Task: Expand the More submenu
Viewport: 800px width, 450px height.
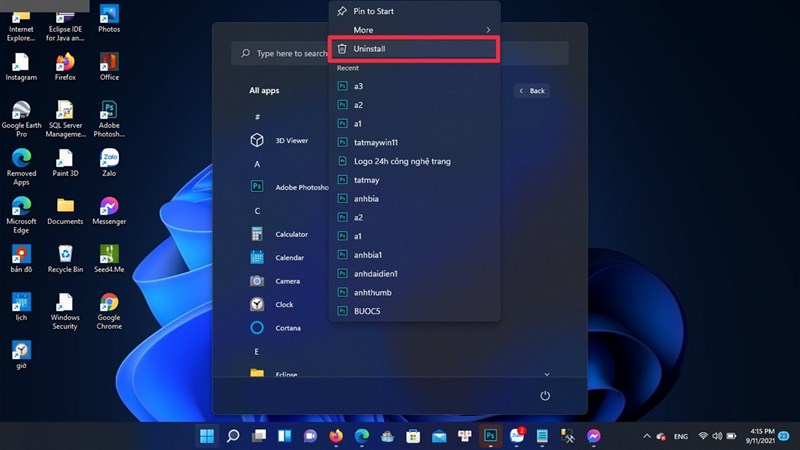Action: 412,30
